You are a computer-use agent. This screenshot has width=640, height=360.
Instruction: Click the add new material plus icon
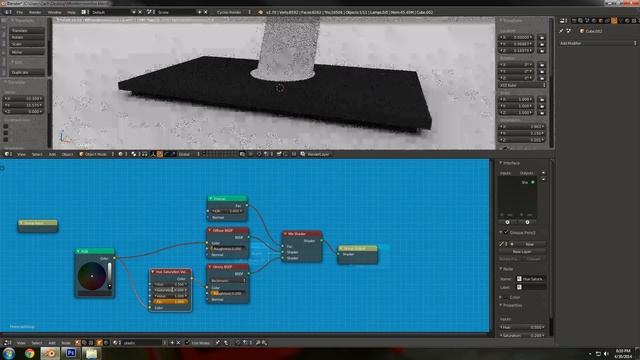(172, 342)
